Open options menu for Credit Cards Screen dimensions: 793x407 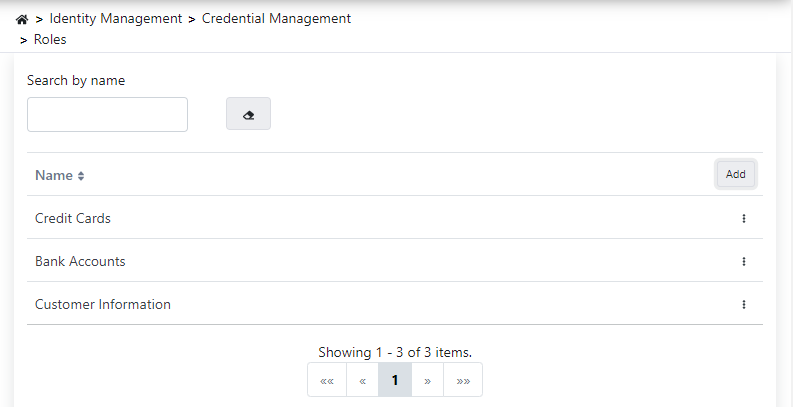(744, 218)
